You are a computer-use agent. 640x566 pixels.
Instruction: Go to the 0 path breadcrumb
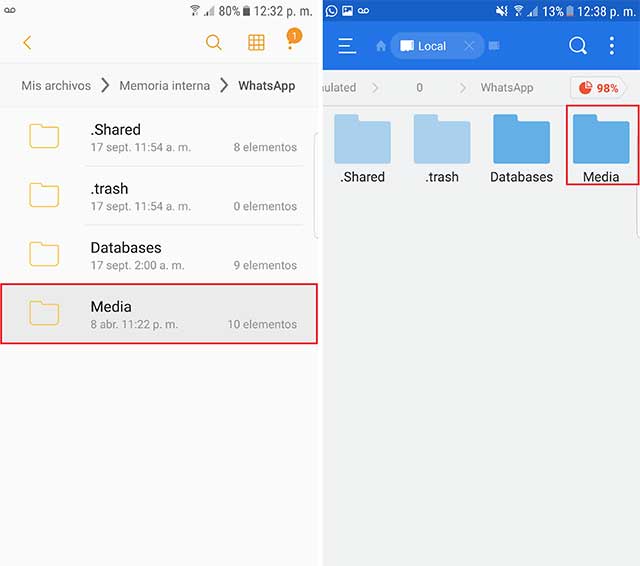click(419, 88)
